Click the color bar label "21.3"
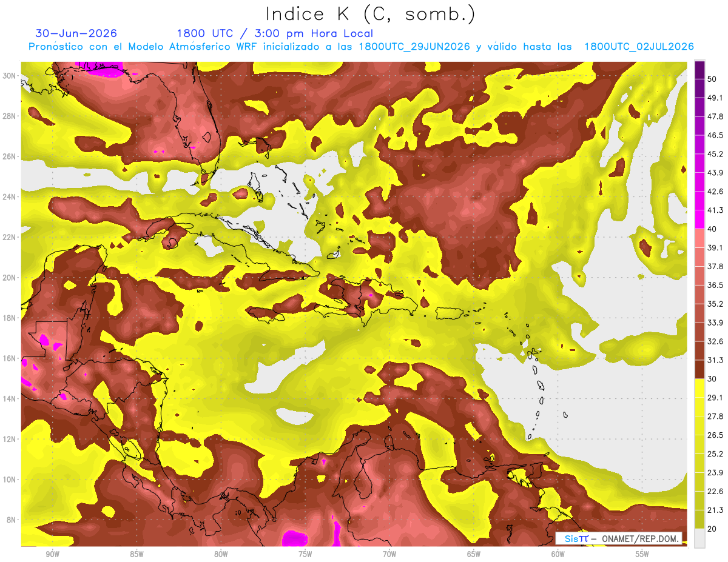Viewport: 728px width, 562px height. tap(715, 510)
